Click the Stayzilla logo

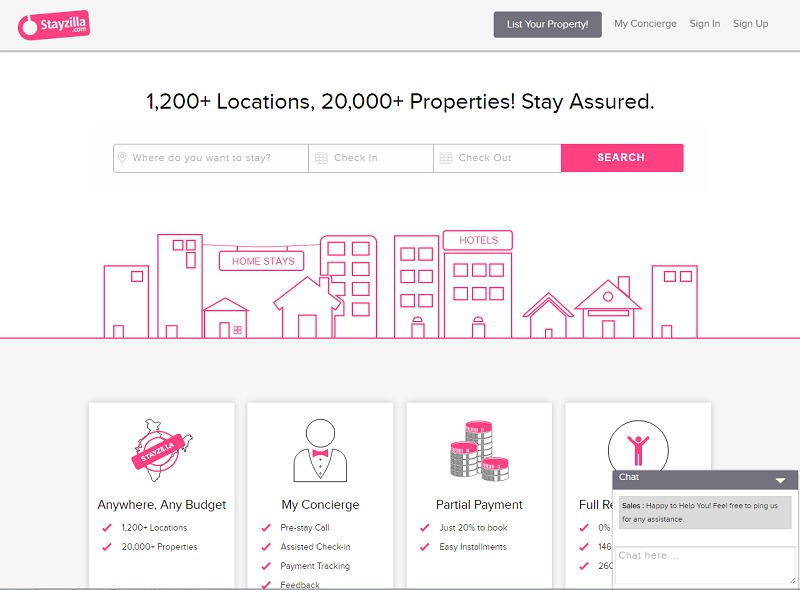56,25
